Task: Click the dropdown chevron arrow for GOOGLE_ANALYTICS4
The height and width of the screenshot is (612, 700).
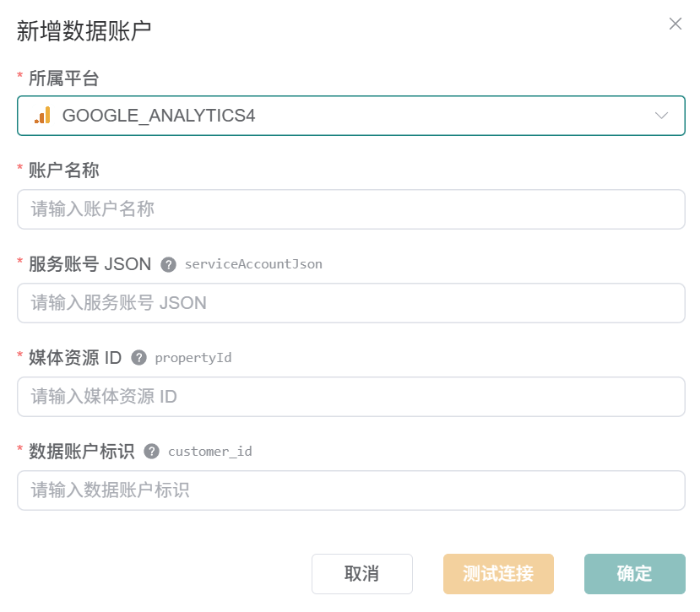Action: (661, 116)
